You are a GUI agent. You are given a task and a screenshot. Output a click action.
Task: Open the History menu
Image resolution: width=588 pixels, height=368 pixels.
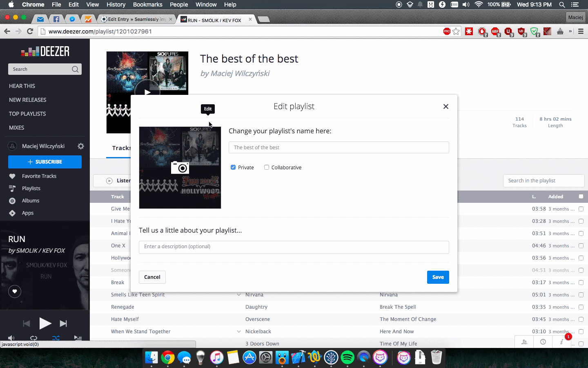click(116, 4)
